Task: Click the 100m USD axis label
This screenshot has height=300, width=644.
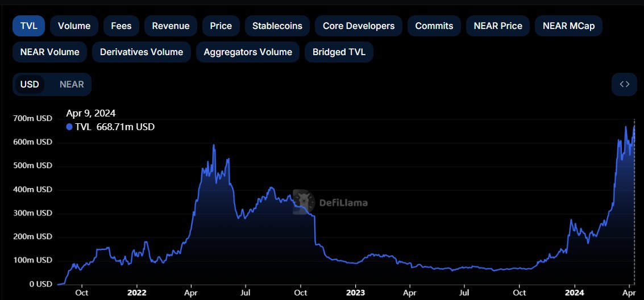Action: click(x=32, y=260)
